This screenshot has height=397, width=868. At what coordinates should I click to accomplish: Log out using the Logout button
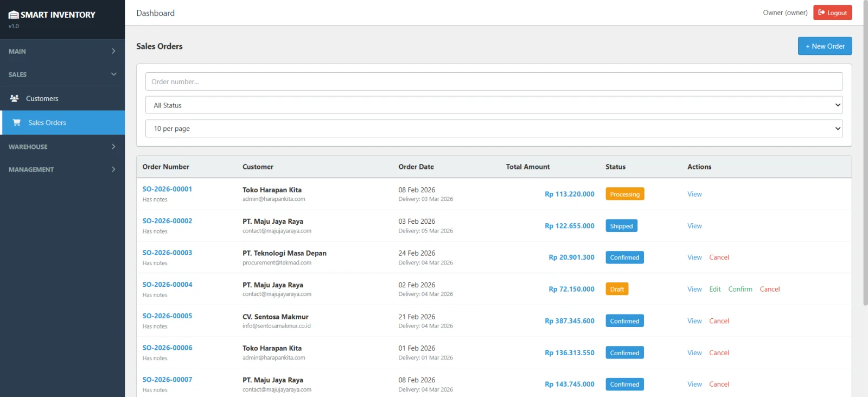click(832, 12)
